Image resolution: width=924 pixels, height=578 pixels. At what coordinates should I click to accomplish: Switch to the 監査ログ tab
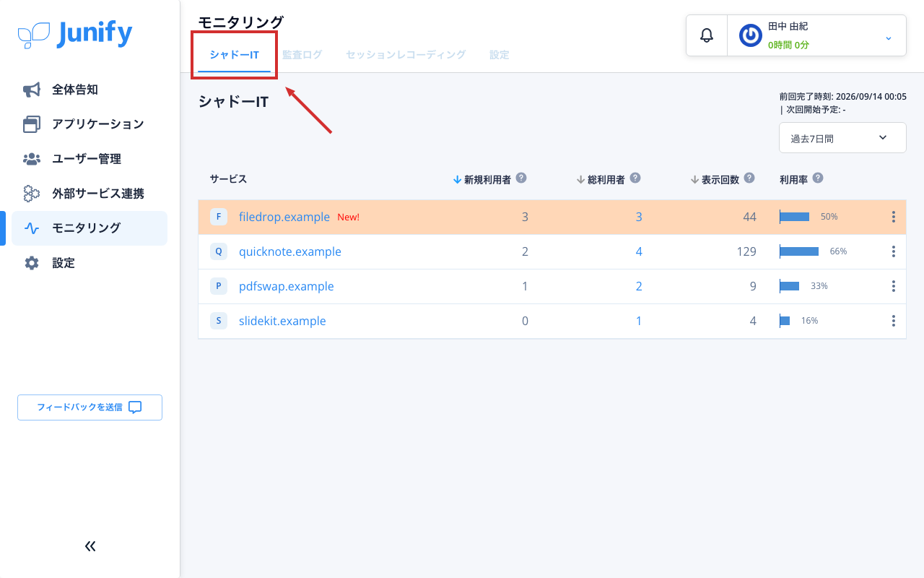coord(302,54)
